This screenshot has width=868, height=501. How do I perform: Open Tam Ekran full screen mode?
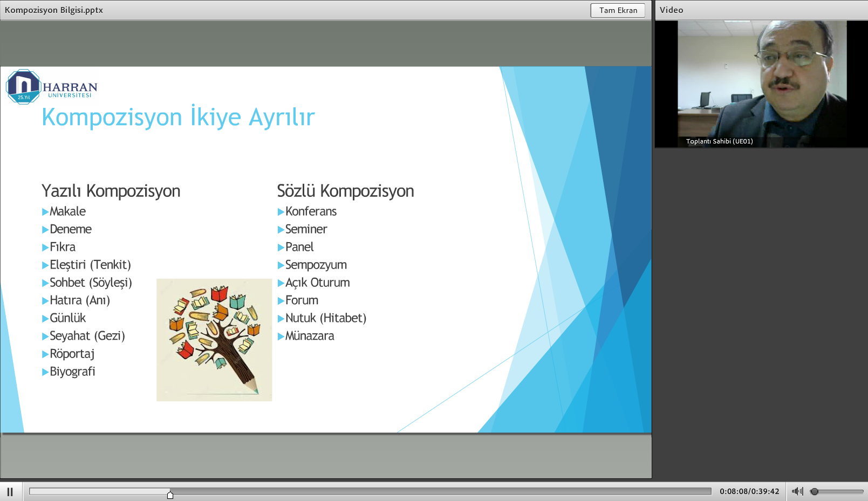coord(618,10)
